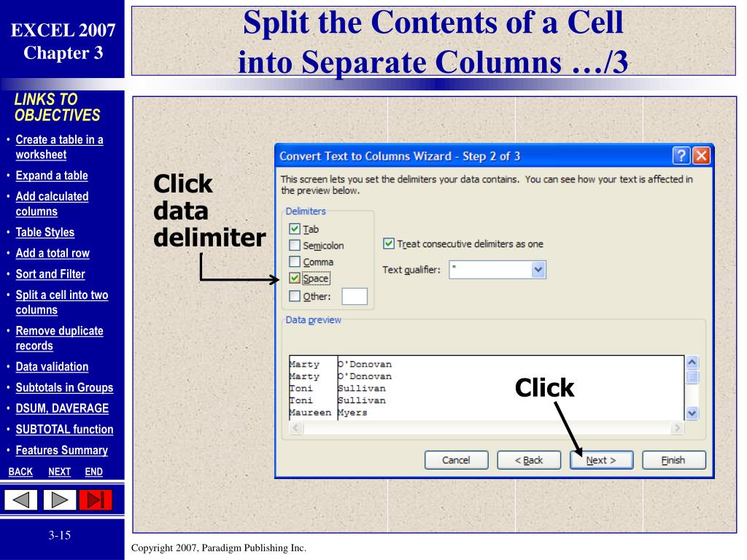
Task: Click the next slide play arrow icon
Action: click(x=60, y=500)
